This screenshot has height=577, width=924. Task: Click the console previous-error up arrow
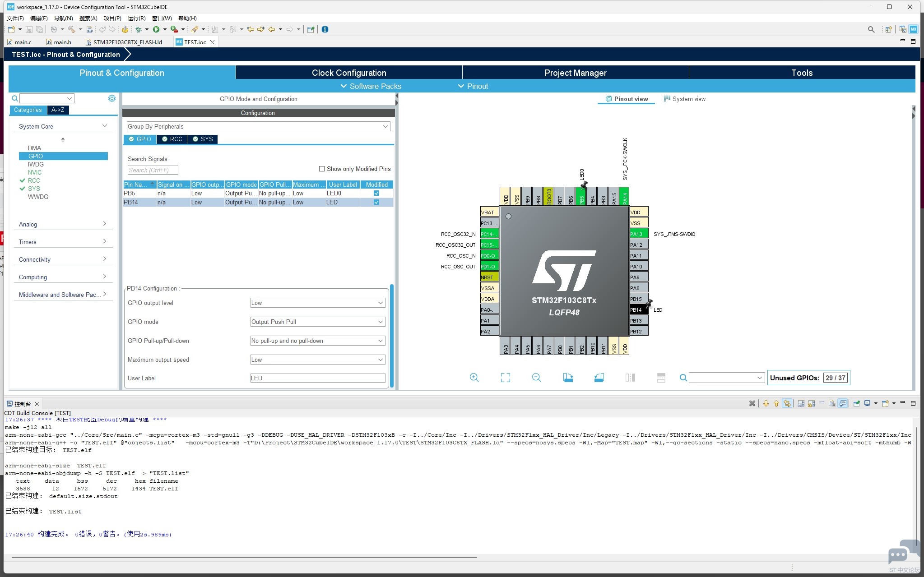(776, 403)
